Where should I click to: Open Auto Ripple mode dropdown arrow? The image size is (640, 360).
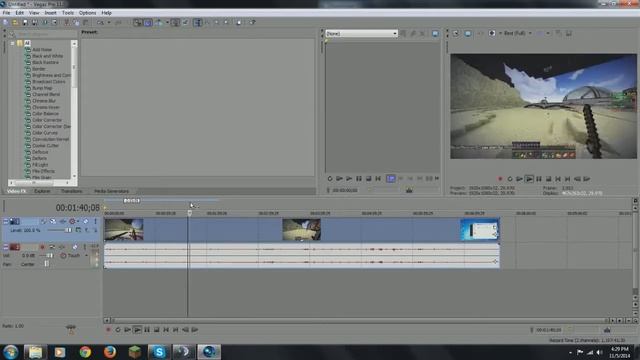[167, 22]
